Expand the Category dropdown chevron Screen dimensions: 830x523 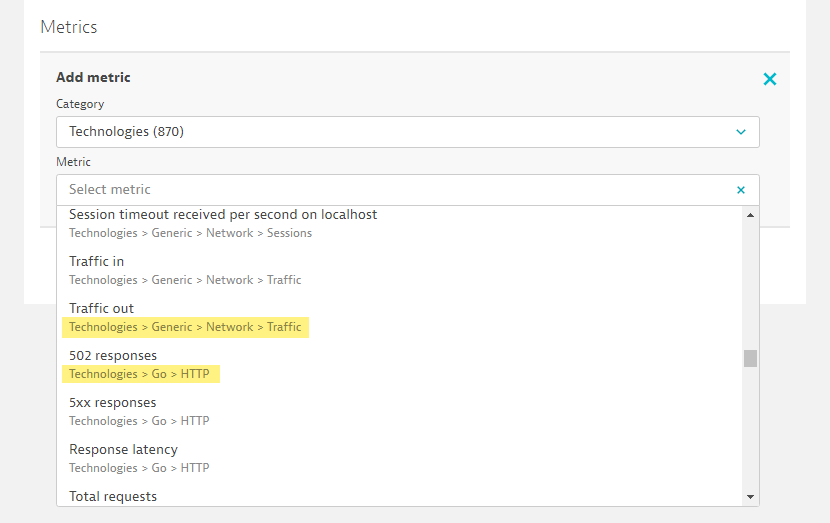(741, 132)
